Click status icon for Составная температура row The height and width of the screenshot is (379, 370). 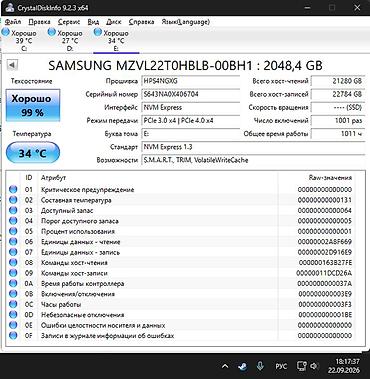13,200
